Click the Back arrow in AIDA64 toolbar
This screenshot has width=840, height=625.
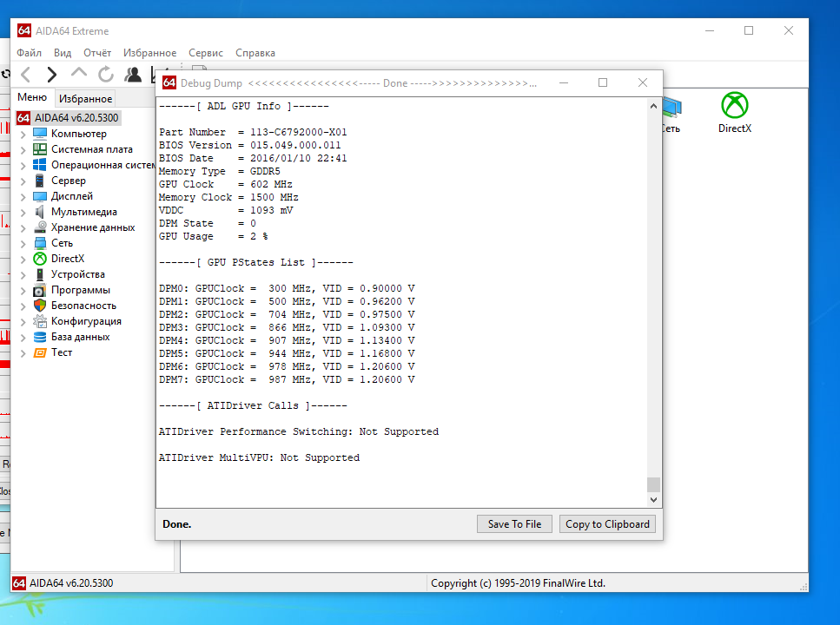26,75
